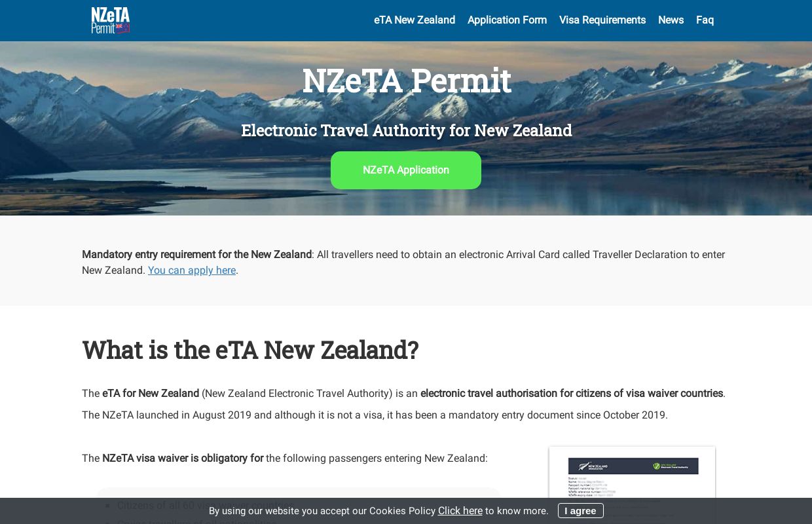
Task: Select Visa Requirements in the navigation
Action: pos(602,20)
